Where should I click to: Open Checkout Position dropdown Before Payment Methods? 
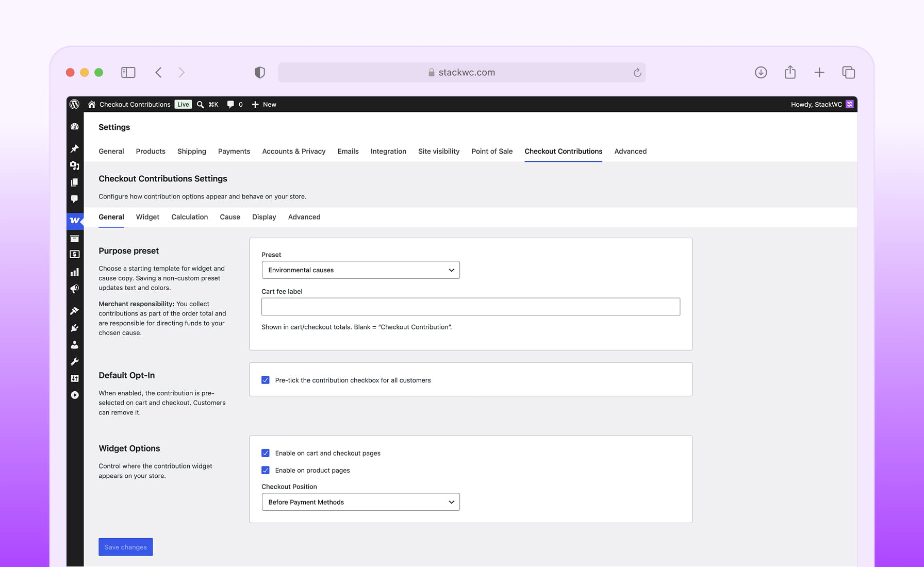tap(361, 502)
